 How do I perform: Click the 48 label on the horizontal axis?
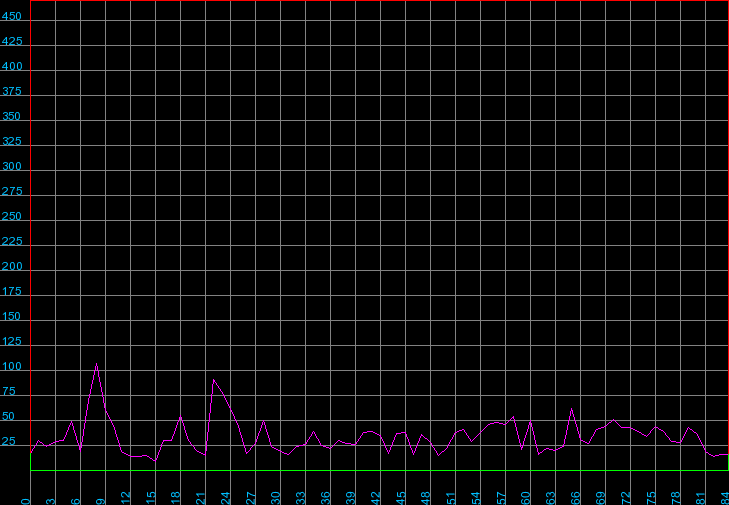(x=426, y=498)
